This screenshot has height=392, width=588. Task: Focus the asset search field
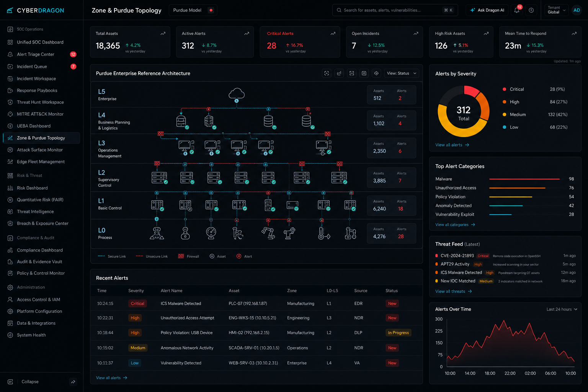(395, 10)
